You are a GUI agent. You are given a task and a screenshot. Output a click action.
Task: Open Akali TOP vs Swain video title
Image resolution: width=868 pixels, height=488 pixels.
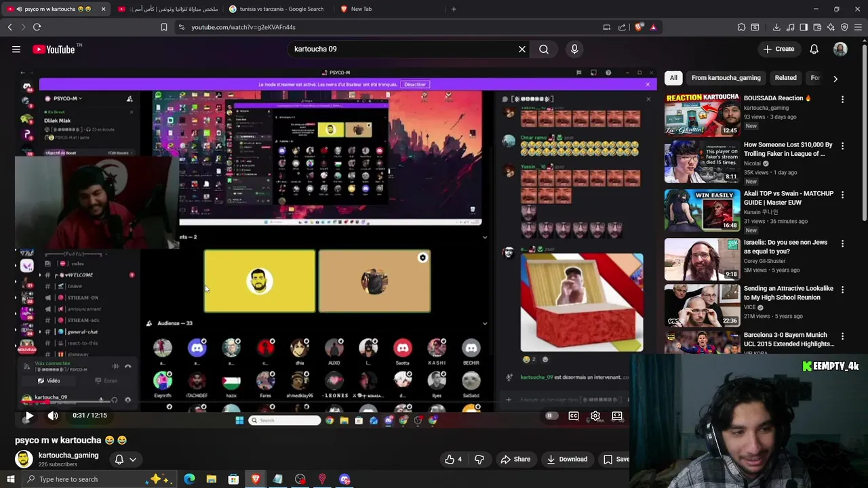pyautogui.click(x=789, y=198)
